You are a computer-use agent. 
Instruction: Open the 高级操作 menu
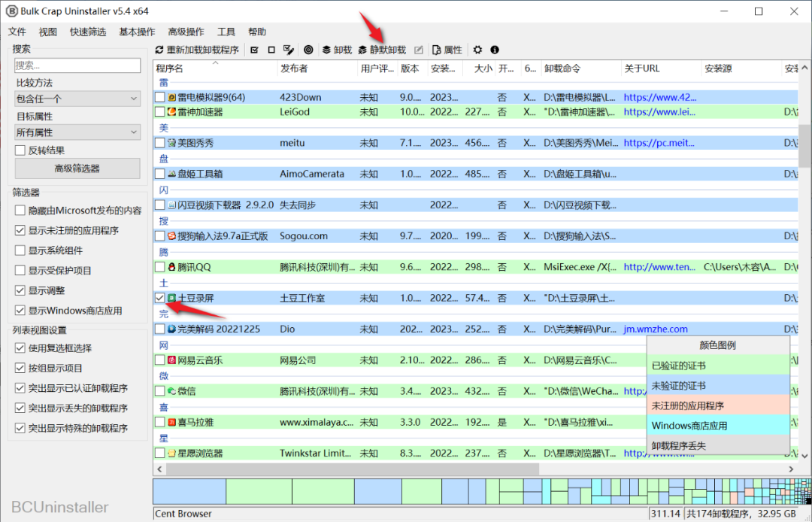(186, 32)
